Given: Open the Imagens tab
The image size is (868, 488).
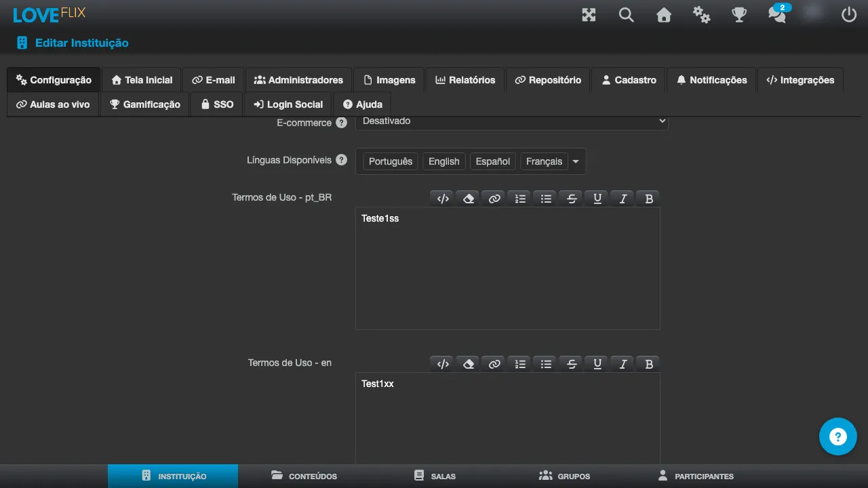Looking at the screenshot, I should (389, 80).
